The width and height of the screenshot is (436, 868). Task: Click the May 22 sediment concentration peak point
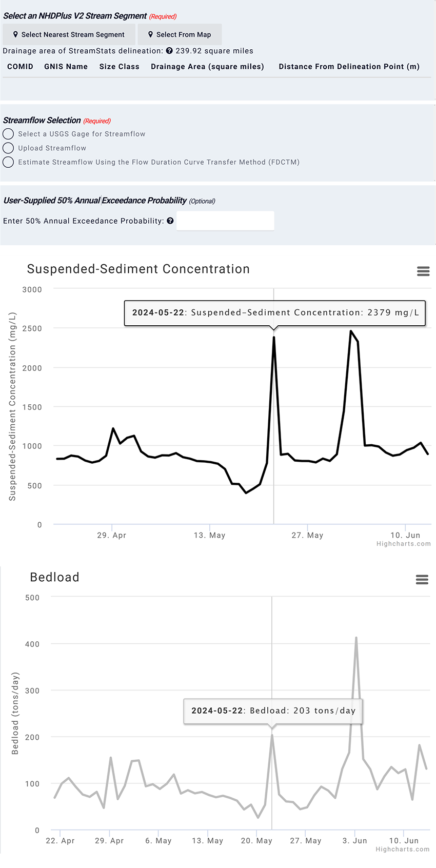(x=274, y=337)
